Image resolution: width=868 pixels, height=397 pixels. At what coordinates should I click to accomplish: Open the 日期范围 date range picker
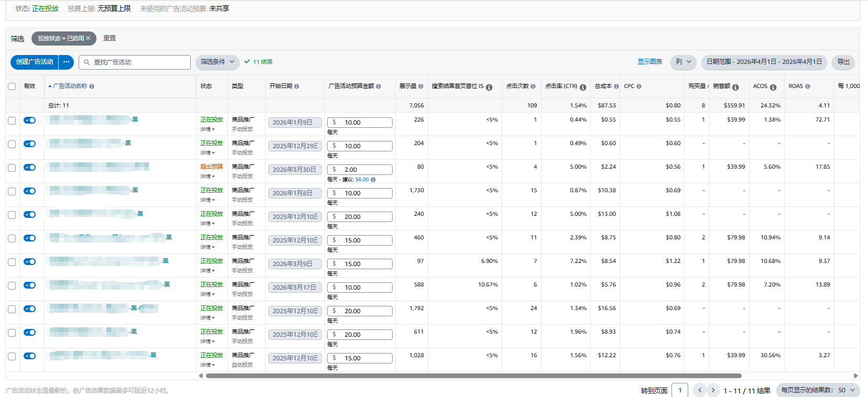(x=764, y=62)
